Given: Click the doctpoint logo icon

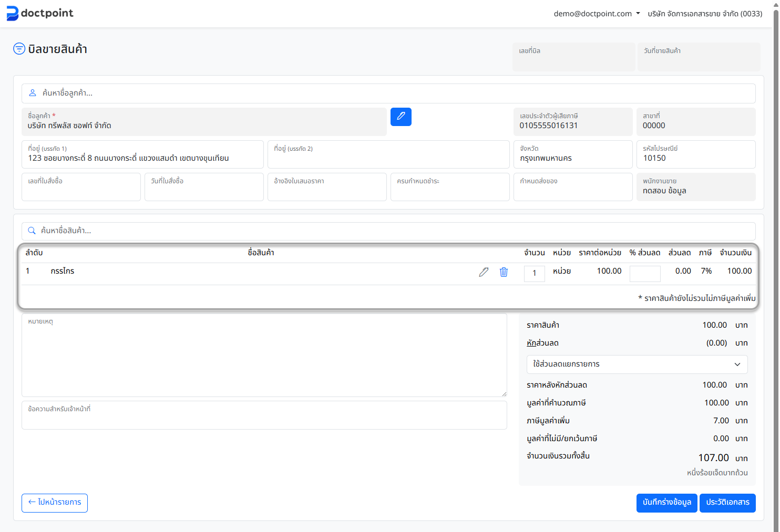Looking at the screenshot, I should 12,13.
